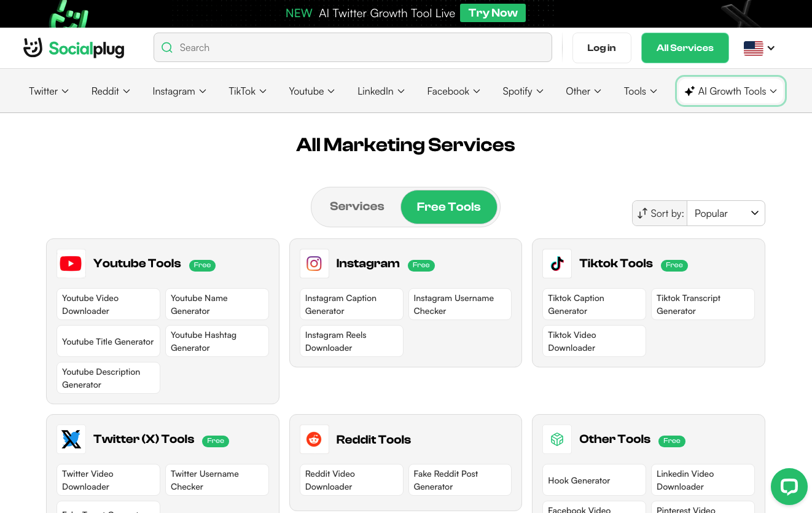The height and width of the screenshot is (513, 812).
Task: Open the Sort by Popular dropdown
Action: coord(725,213)
